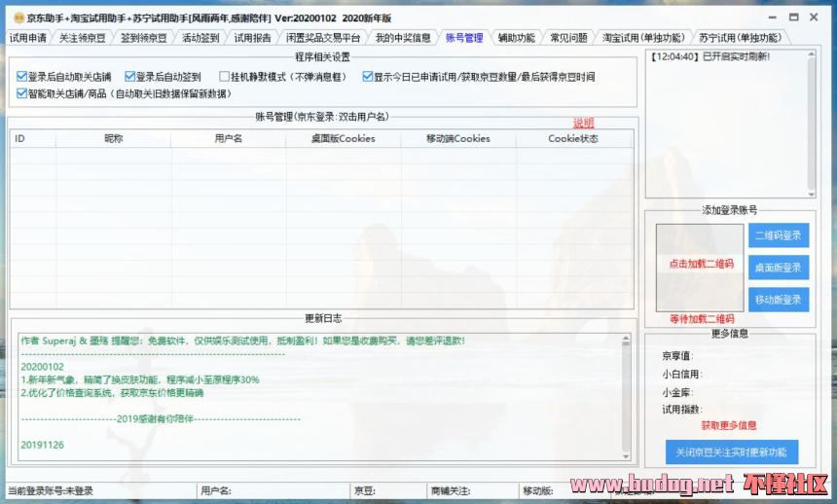Open the 签到领京豆 tab

coord(144,38)
